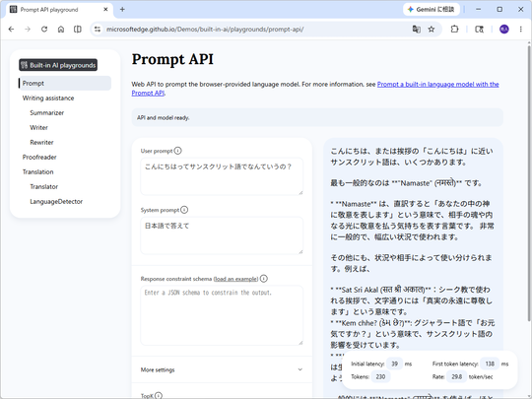
Task: Show User prompt info icon
Action: click(x=177, y=151)
